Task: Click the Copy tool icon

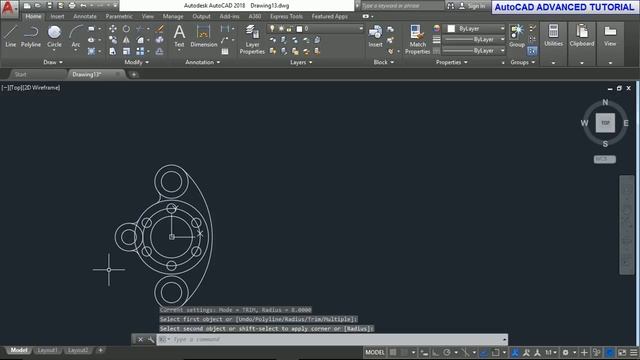Action: pos(113,40)
